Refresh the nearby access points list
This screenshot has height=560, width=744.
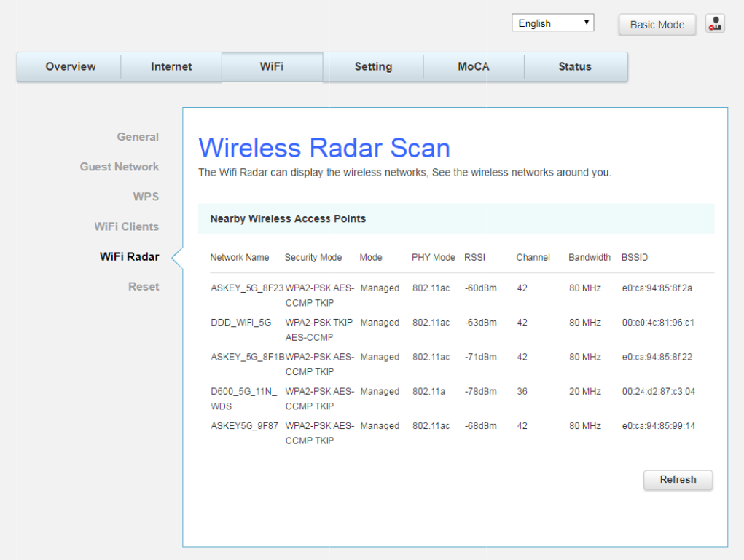[678, 480]
